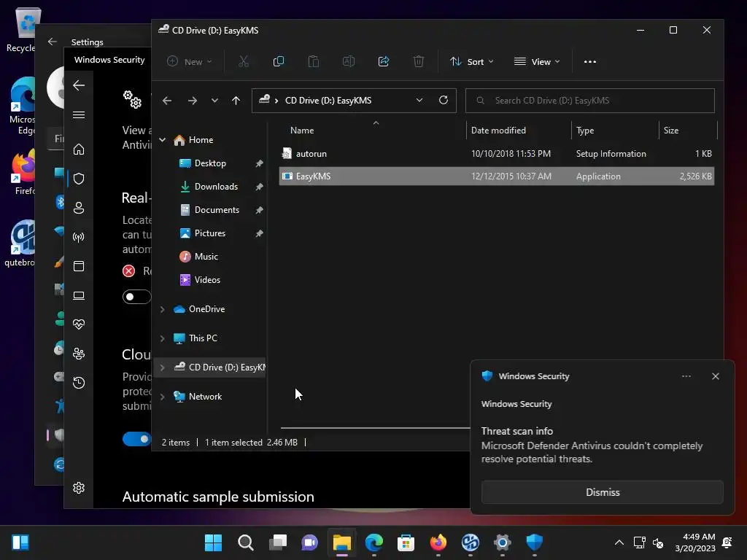
Task: Select Desktop in navigation pane
Action: coord(210,163)
